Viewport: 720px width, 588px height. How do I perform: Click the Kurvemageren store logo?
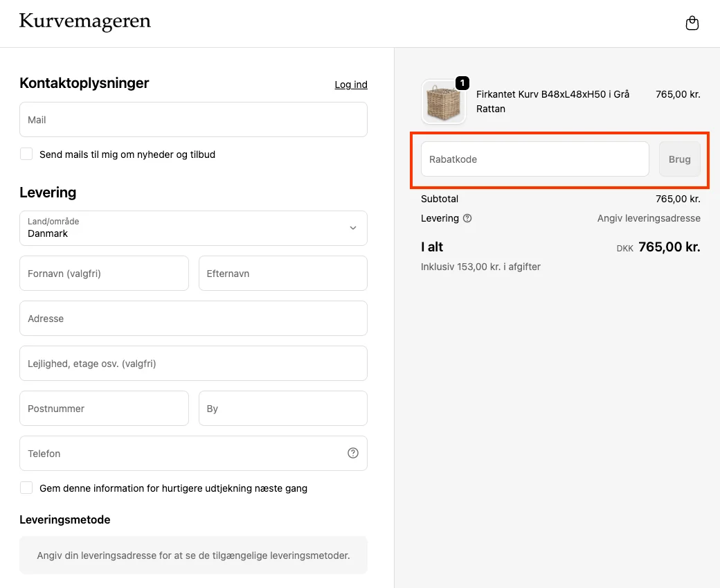[x=84, y=21]
